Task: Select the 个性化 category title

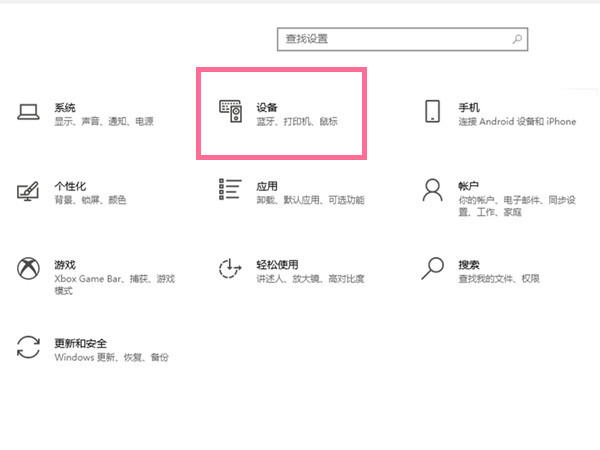Action: pos(70,185)
